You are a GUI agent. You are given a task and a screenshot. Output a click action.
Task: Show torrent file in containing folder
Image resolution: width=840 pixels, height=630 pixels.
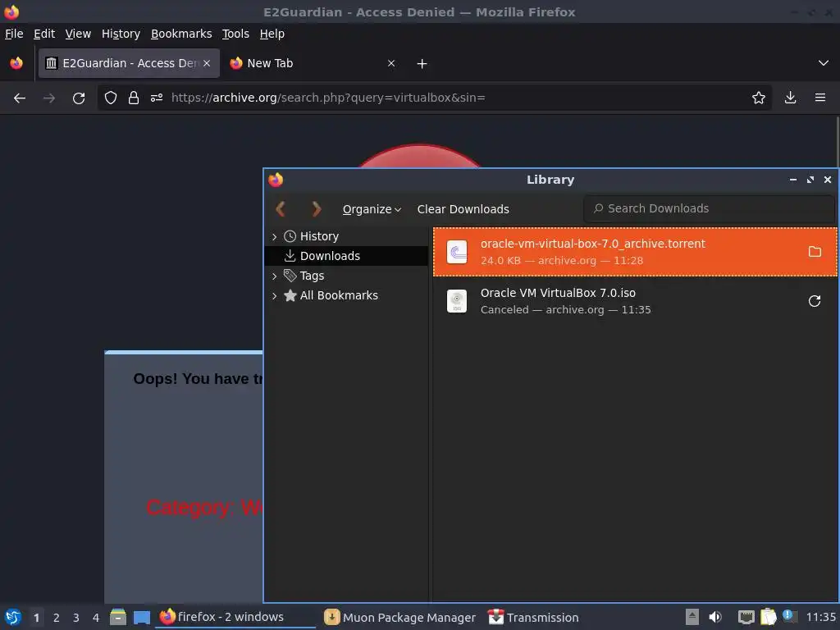[815, 252]
